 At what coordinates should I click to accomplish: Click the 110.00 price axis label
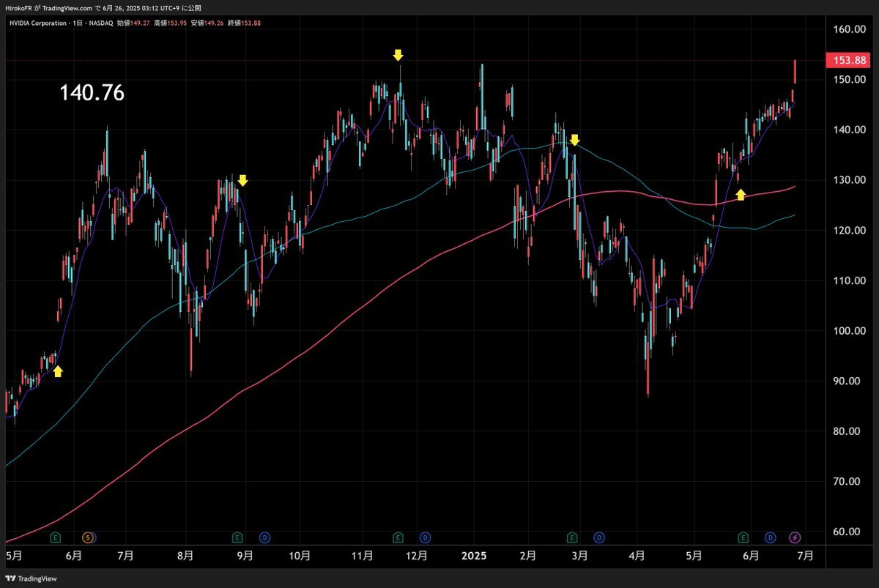pos(849,280)
